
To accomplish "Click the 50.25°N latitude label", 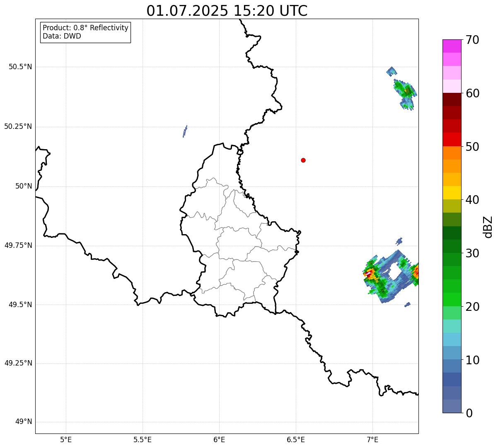I will click(18, 126).
